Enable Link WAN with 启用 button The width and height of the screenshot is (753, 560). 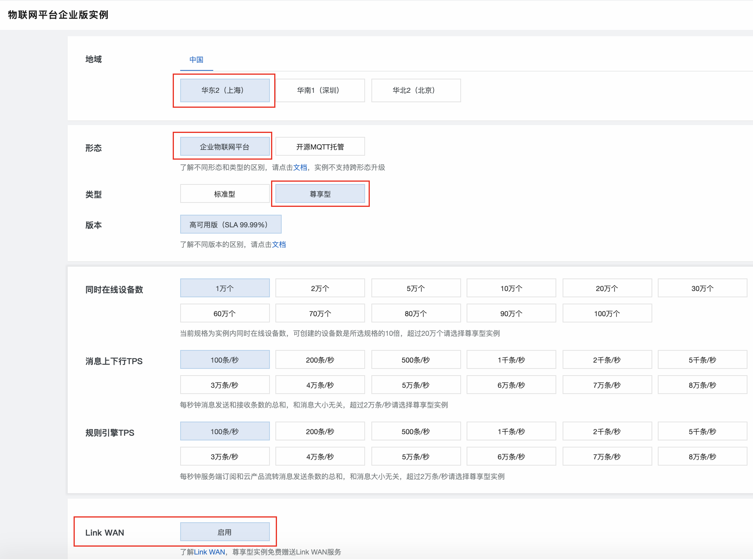coord(225,532)
